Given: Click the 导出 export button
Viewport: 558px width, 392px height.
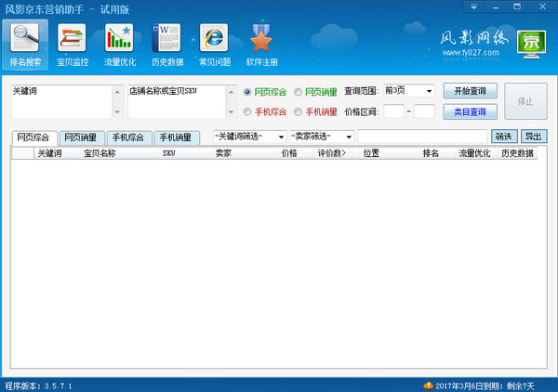Looking at the screenshot, I should [534, 137].
